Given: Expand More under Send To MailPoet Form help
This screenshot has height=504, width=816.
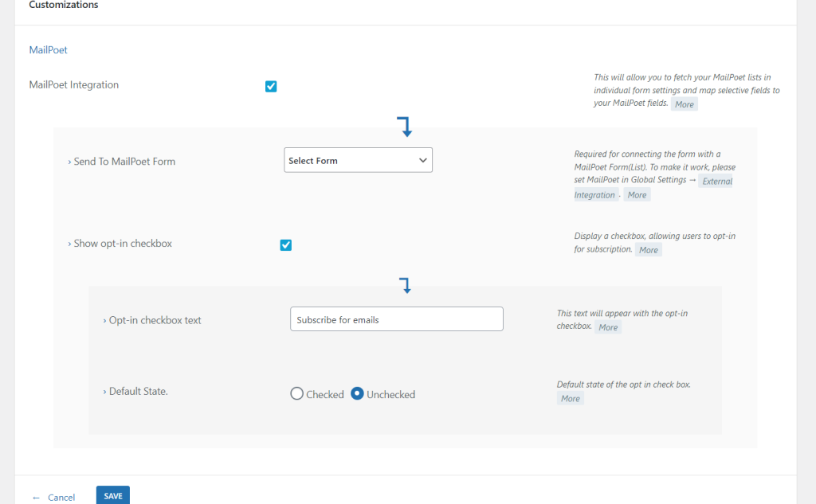Looking at the screenshot, I should pos(637,195).
